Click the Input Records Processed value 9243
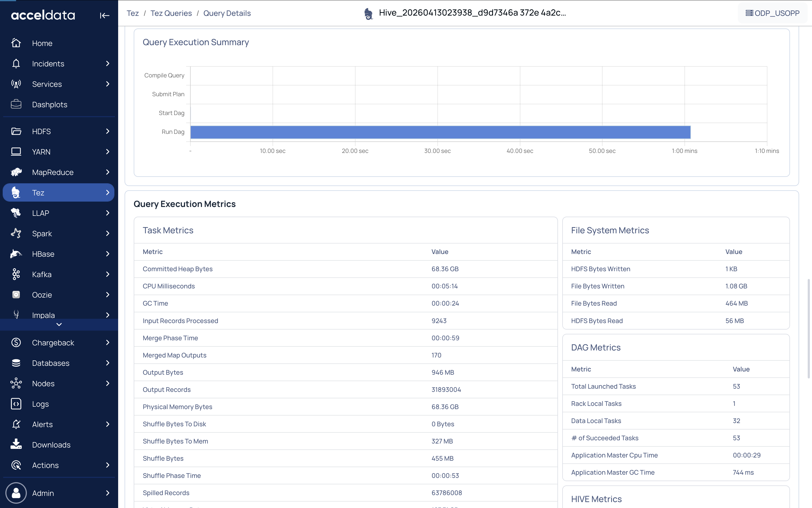The image size is (812, 508). coord(439,321)
